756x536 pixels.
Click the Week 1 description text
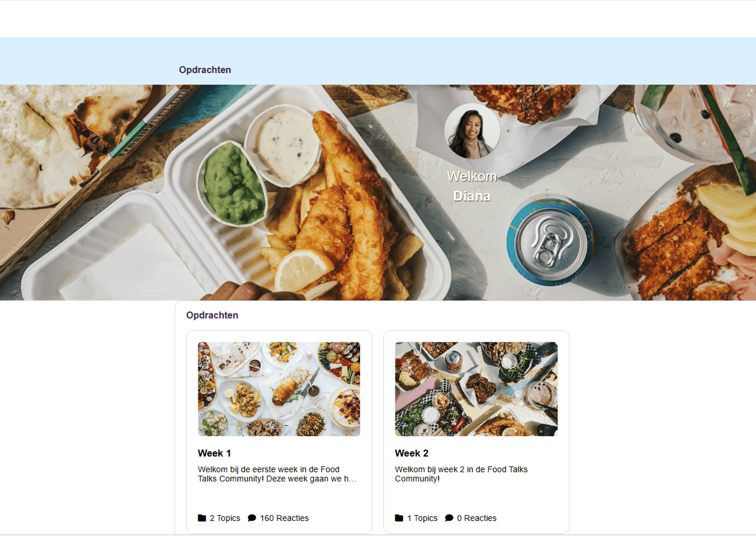277,474
